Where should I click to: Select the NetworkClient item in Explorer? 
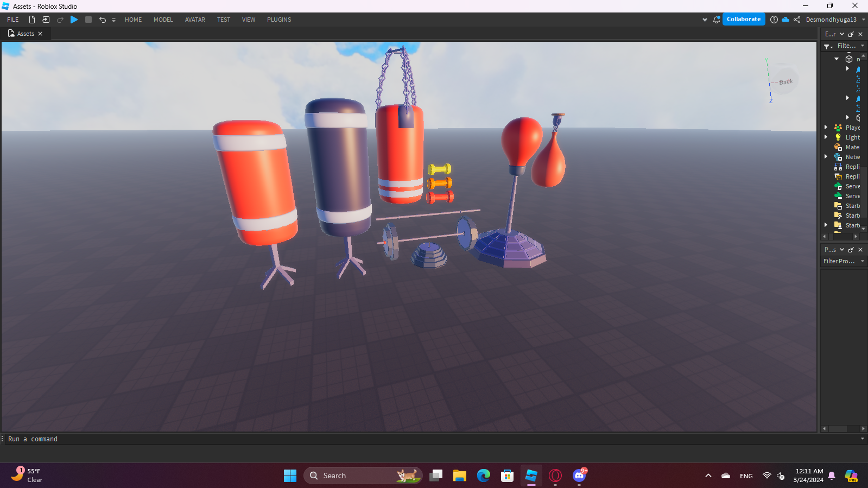tap(847, 157)
